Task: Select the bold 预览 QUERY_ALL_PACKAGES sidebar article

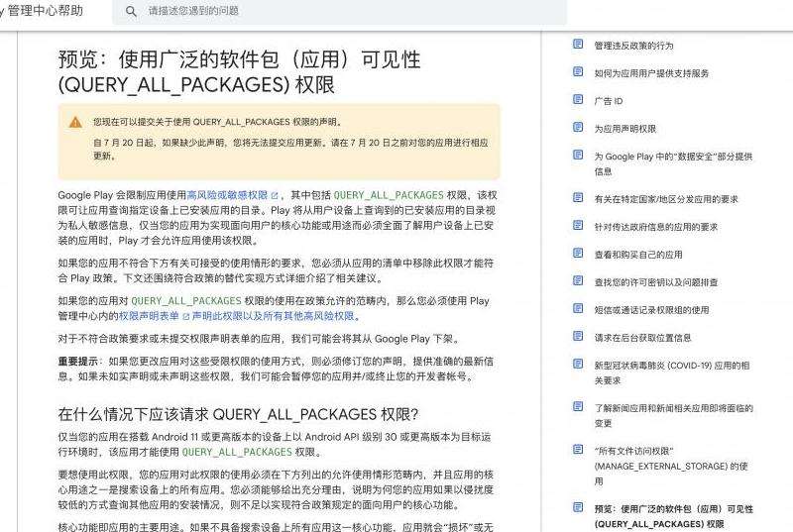Action: tap(674, 516)
